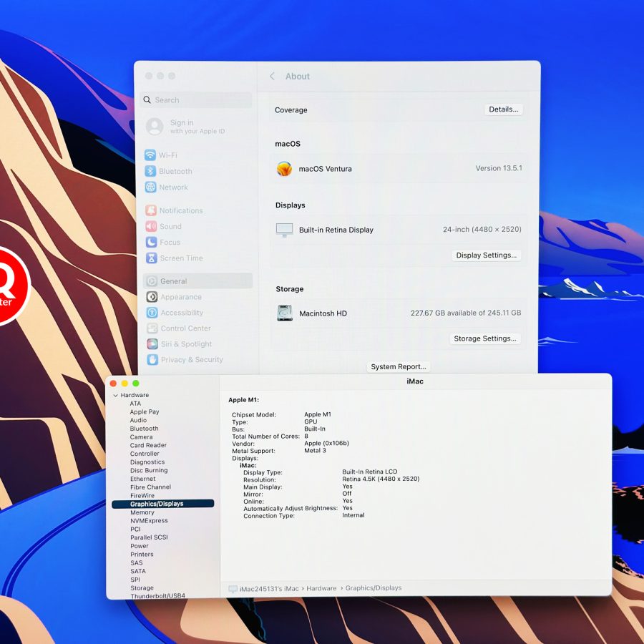Click the Notifications bell icon
This screenshot has height=644, width=644.
[151, 210]
